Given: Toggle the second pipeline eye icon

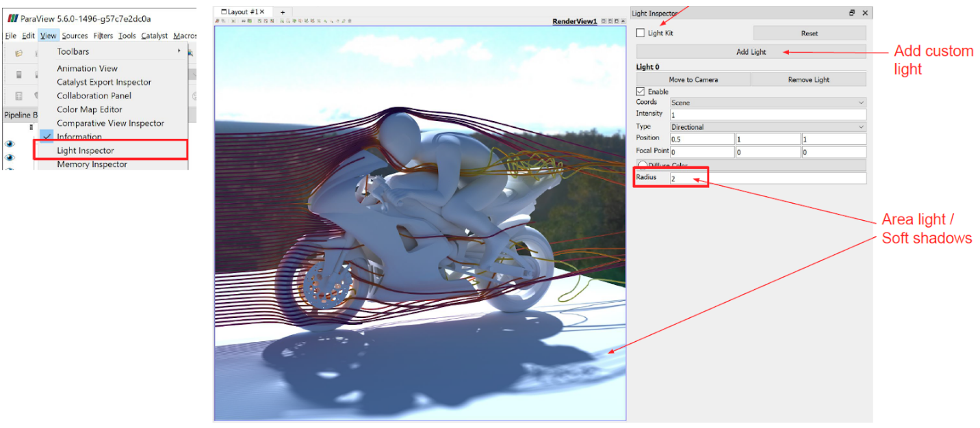Looking at the screenshot, I should tap(10, 157).
